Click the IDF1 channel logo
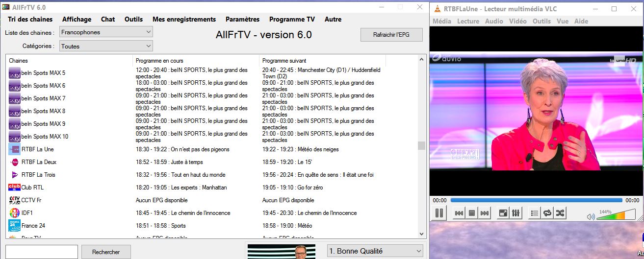The image size is (644, 259). (14, 213)
